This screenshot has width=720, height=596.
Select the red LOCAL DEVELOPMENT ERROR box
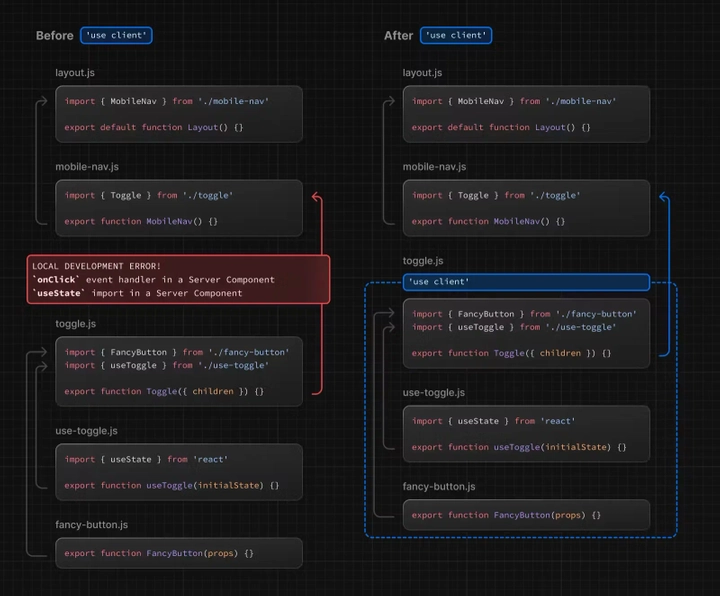pyautogui.click(x=178, y=279)
